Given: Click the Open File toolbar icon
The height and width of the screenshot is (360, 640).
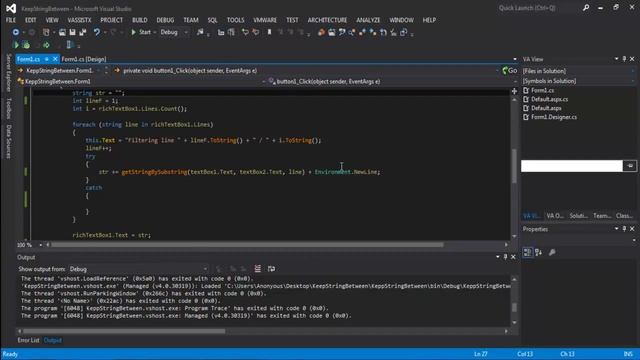Looking at the screenshot, I should click(62, 32).
